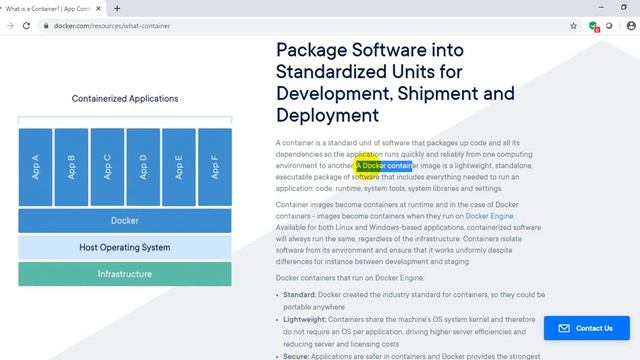Follow the Docker Engine link
This screenshot has width=640, height=360.
pyautogui.click(x=489, y=216)
